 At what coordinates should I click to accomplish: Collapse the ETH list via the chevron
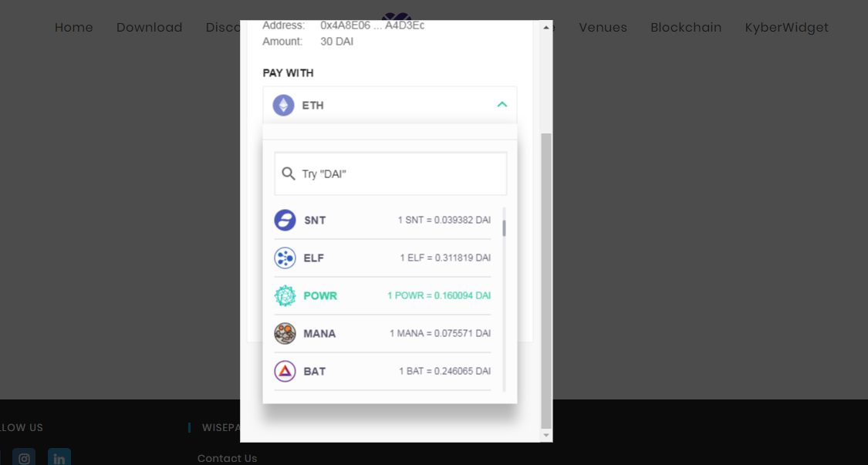click(x=502, y=103)
